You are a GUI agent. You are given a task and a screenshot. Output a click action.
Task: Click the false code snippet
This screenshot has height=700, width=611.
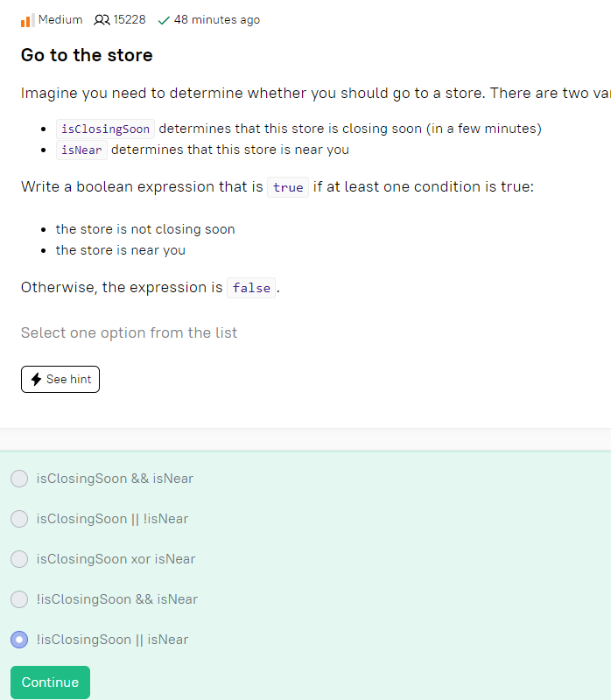tap(251, 288)
